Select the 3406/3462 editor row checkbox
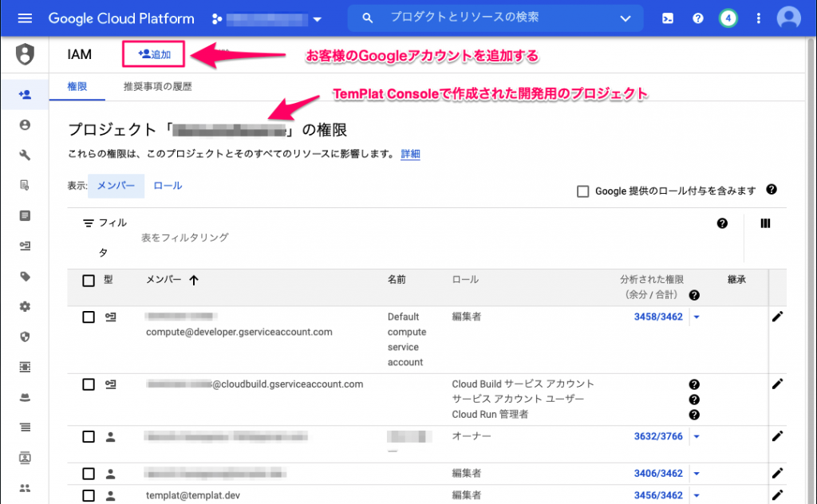Screen dimensions: 817x504 click(89, 474)
